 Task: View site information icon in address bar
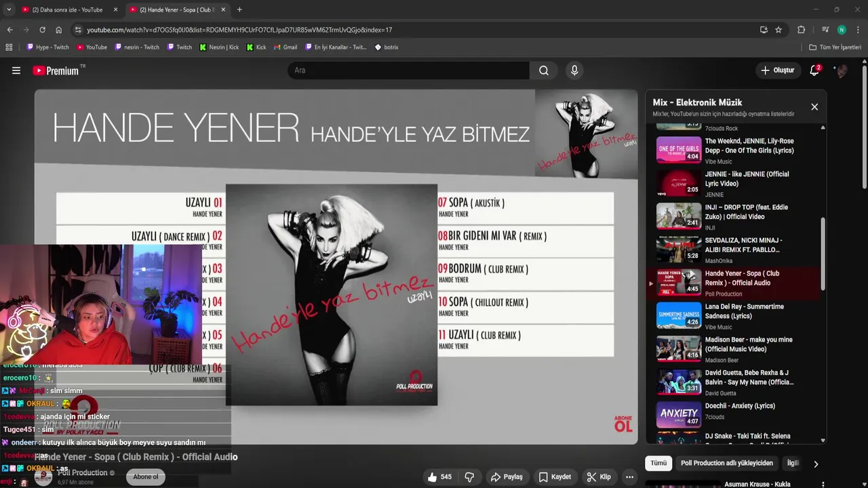pyautogui.click(x=78, y=30)
